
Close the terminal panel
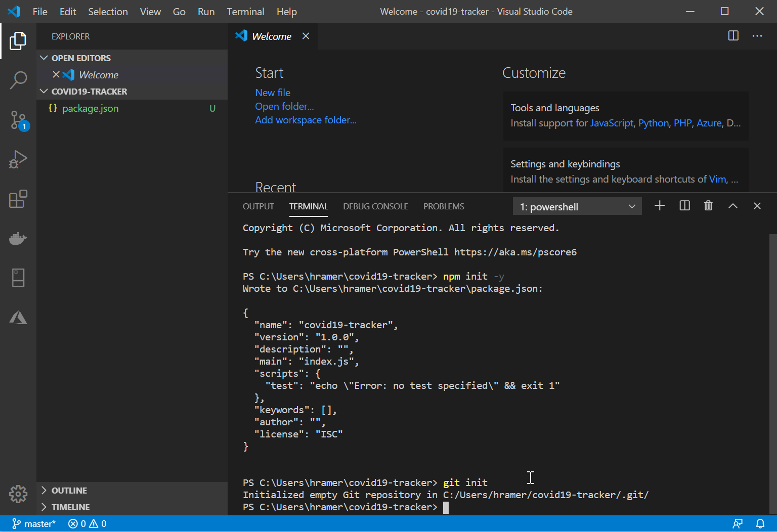757,206
